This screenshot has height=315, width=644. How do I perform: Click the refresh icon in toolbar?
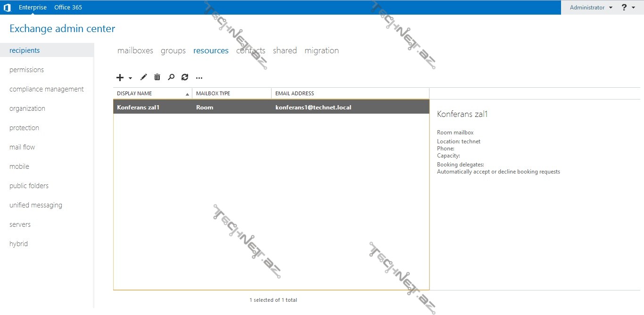[x=185, y=77]
